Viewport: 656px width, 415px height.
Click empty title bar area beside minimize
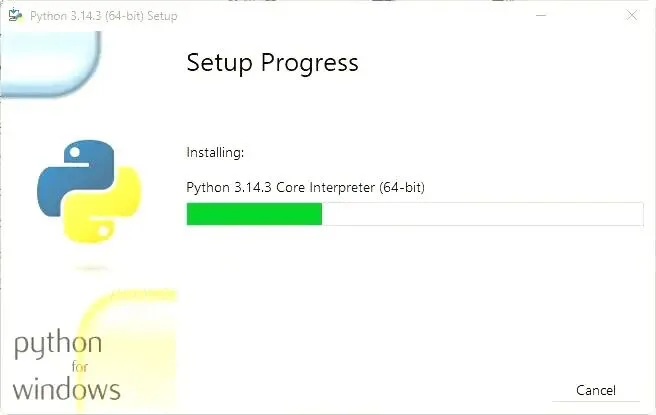click(400, 15)
